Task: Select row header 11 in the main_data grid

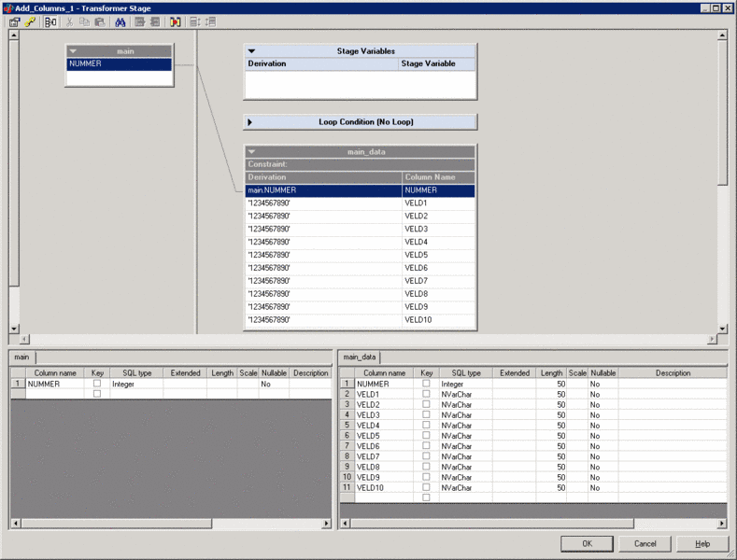Action: 347,487
